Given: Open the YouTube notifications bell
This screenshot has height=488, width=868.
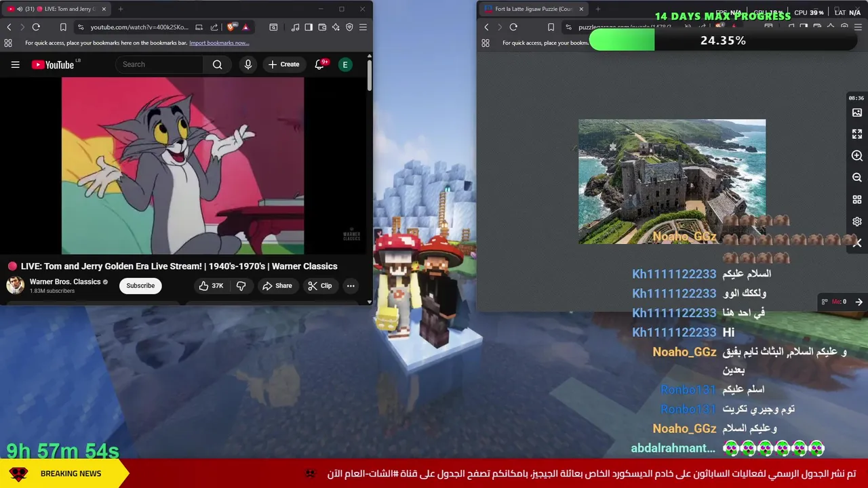Looking at the screenshot, I should coord(319,64).
